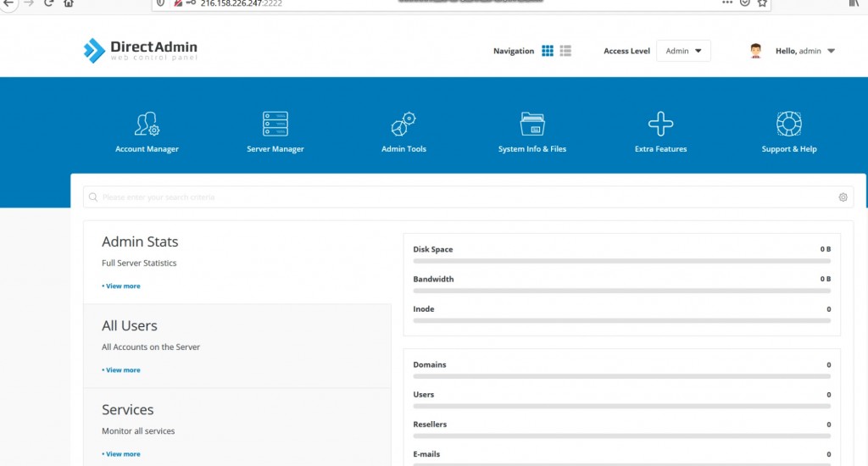Click the Extra Features label
Image resolution: width=868 pixels, height=466 pixels.
(x=660, y=149)
